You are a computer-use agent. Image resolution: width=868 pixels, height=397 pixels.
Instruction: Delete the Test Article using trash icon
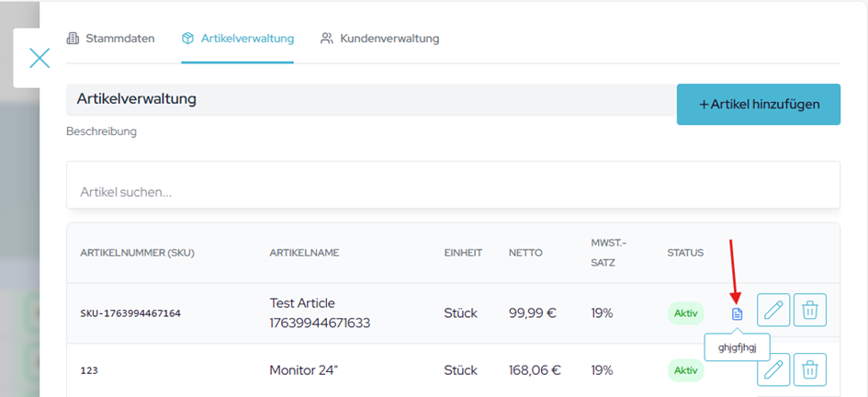point(809,311)
